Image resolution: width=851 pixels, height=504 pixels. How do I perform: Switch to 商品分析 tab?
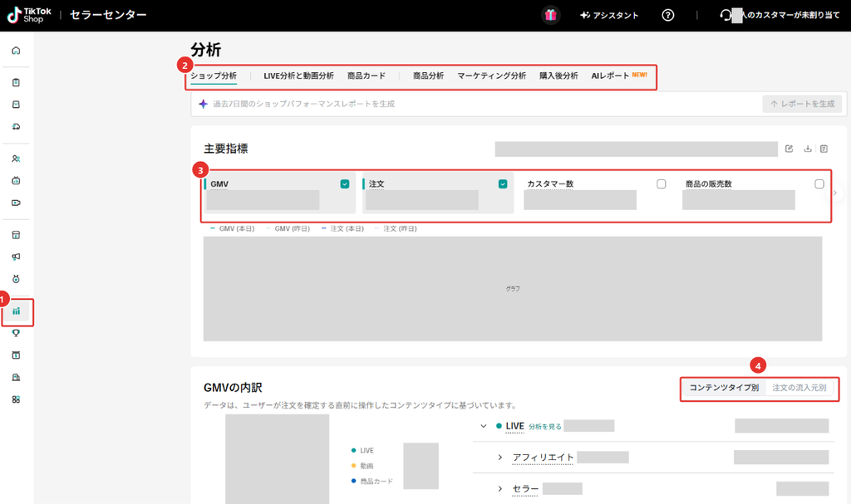tap(428, 76)
